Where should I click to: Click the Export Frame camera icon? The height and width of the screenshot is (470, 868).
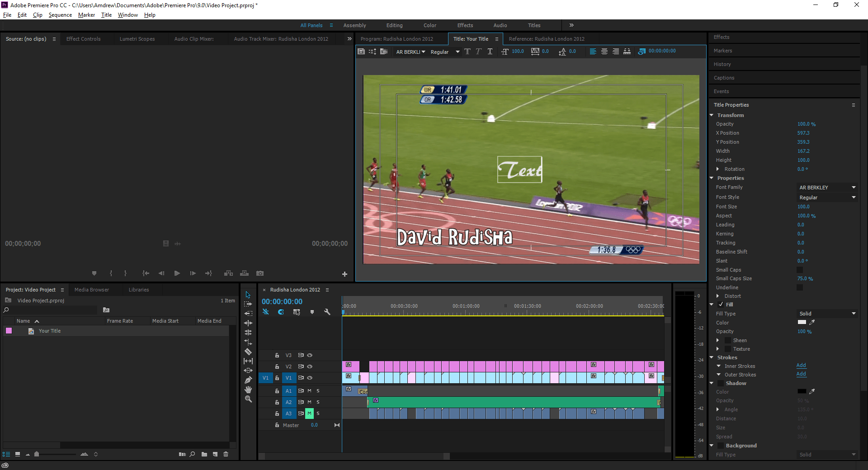point(260,273)
